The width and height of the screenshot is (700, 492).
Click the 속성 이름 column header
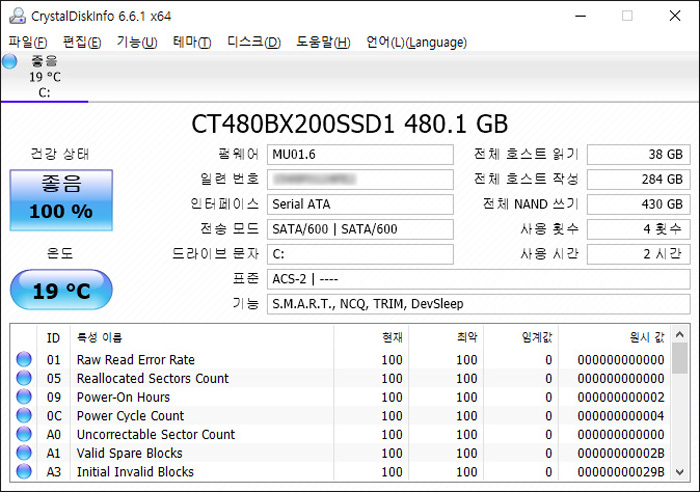[x=202, y=338]
